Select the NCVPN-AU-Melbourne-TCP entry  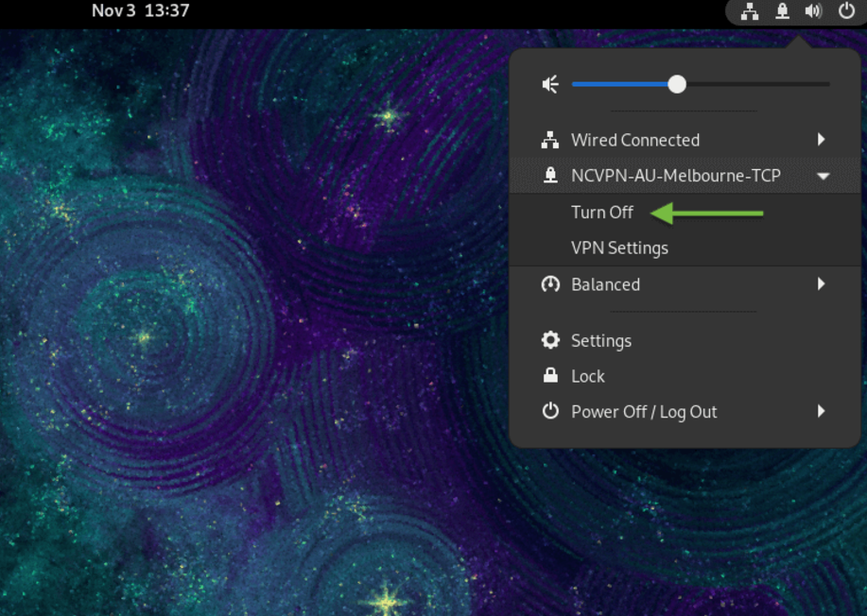[x=685, y=175]
